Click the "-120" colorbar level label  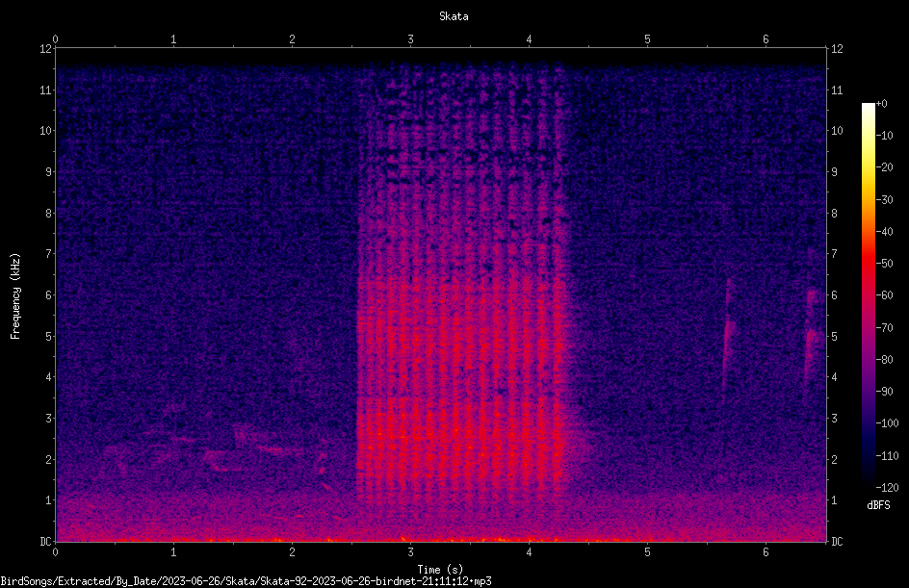(x=887, y=488)
